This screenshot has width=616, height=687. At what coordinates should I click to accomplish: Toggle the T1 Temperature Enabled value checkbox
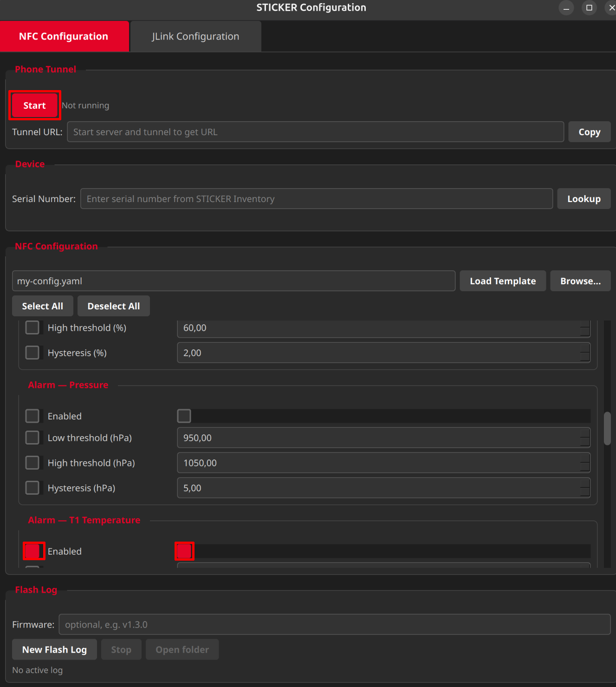pos(184,551)
